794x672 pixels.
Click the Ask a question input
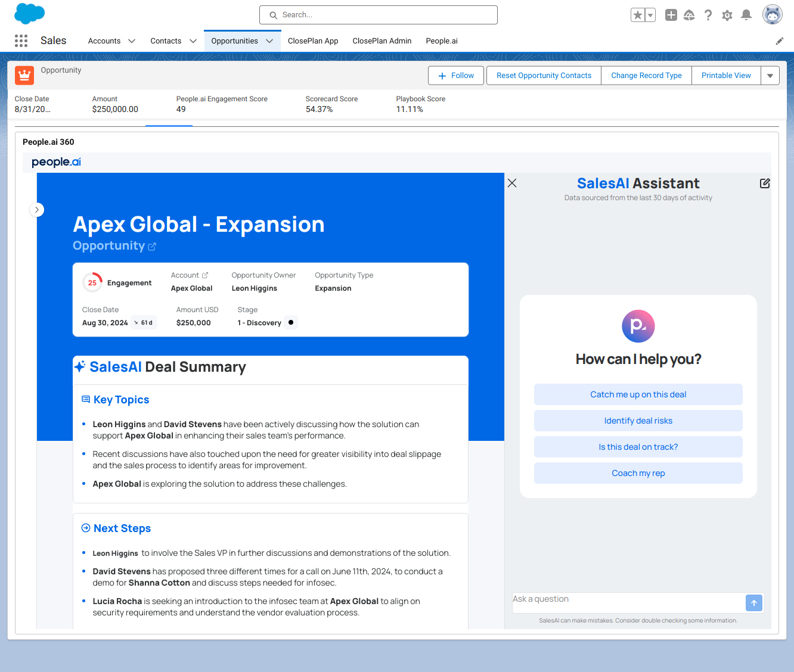point(628,602)
